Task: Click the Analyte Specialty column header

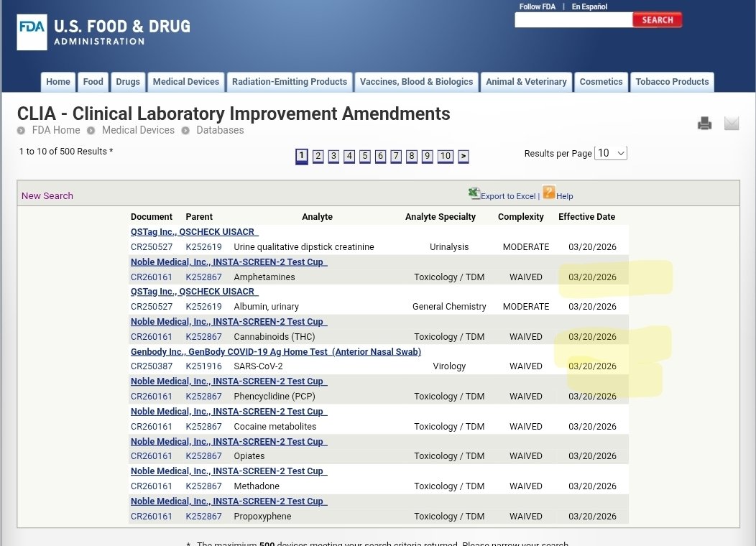Action: click(x=441, y=217)
